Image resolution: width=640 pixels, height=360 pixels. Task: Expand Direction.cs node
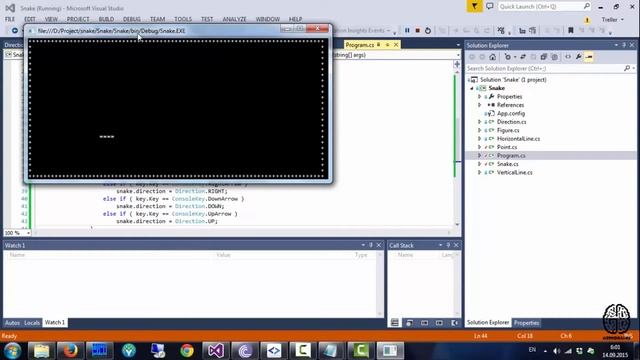click(x=480, y=122)
